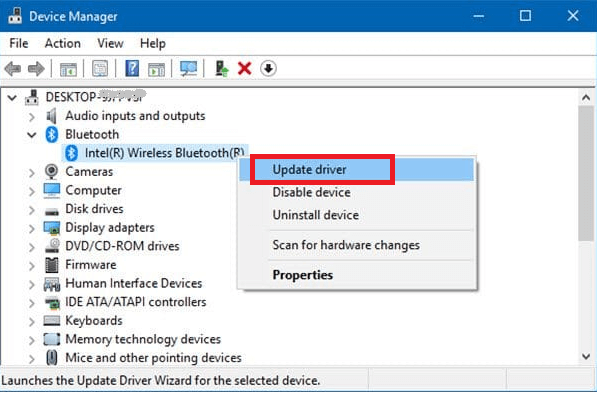
Task: Minimize the Device Manager window
Action: pos(479,16)
